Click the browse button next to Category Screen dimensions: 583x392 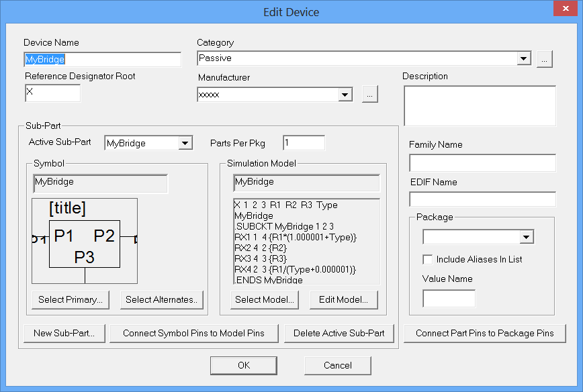[544, 59]
